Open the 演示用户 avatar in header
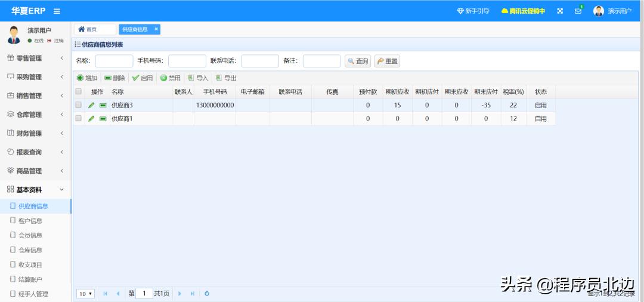The height and width of the screenshot is (302, 644). click(599, 11)
